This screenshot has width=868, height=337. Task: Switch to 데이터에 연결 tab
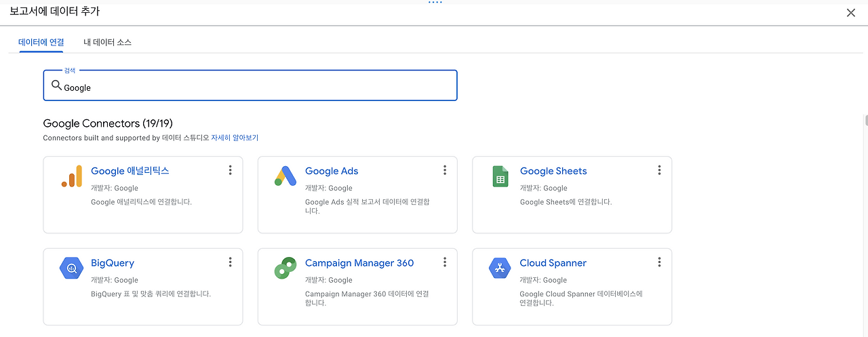point(41,42)
